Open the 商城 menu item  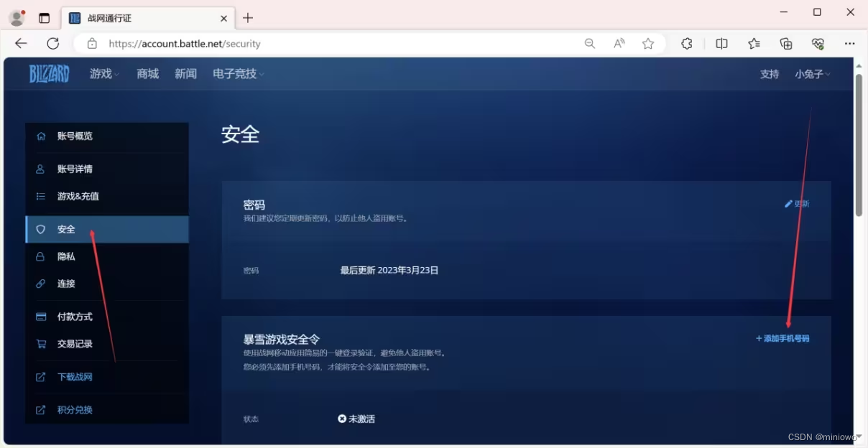pyautogui.click(x=148, y=74)
